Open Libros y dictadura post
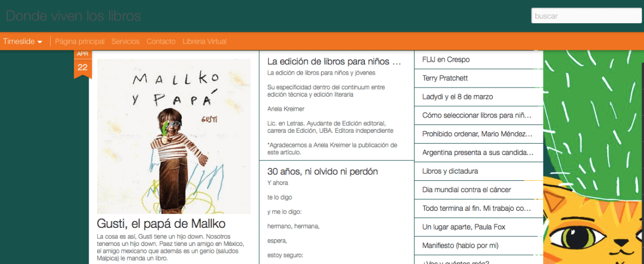644x264 pixels. [478, 171]
